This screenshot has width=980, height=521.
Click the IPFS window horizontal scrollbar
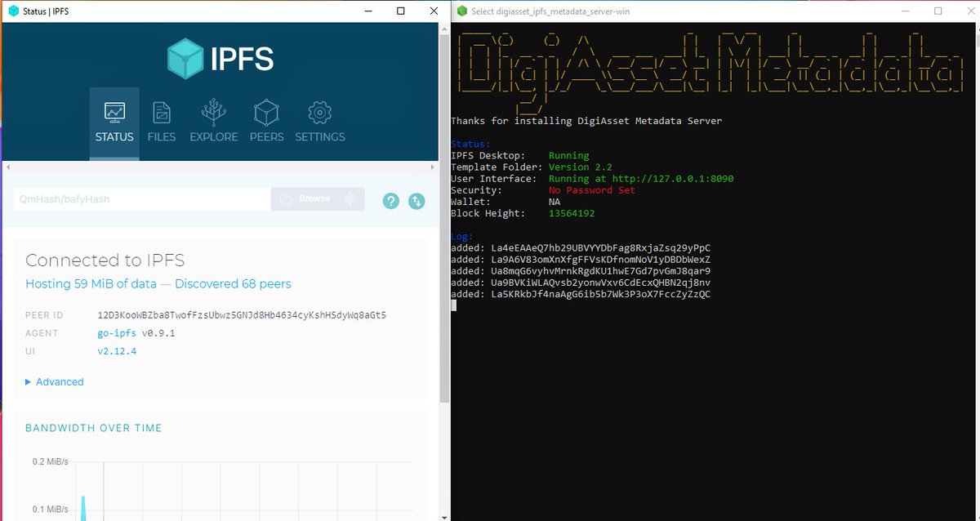(219, 167)
